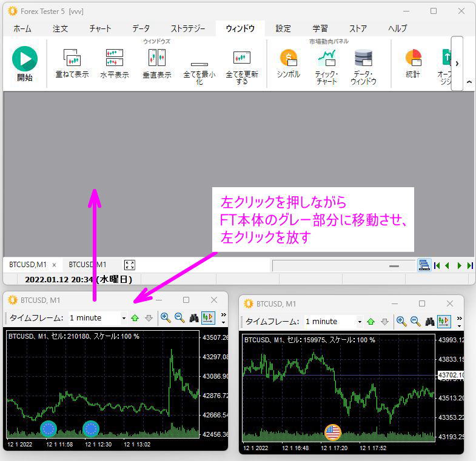Click the green 開始 play button
Screen dimensions: 476x461
pos(25,59)
